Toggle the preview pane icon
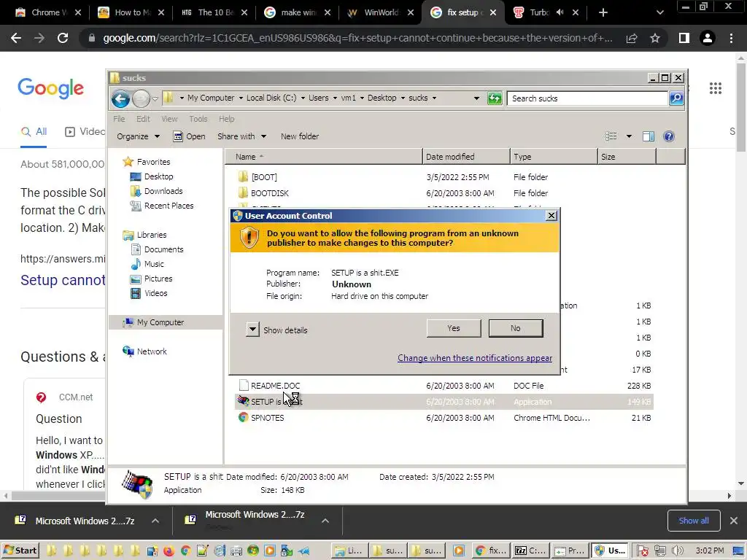The height and width of the screenshot is (560, 747). [x=649, y=136]
